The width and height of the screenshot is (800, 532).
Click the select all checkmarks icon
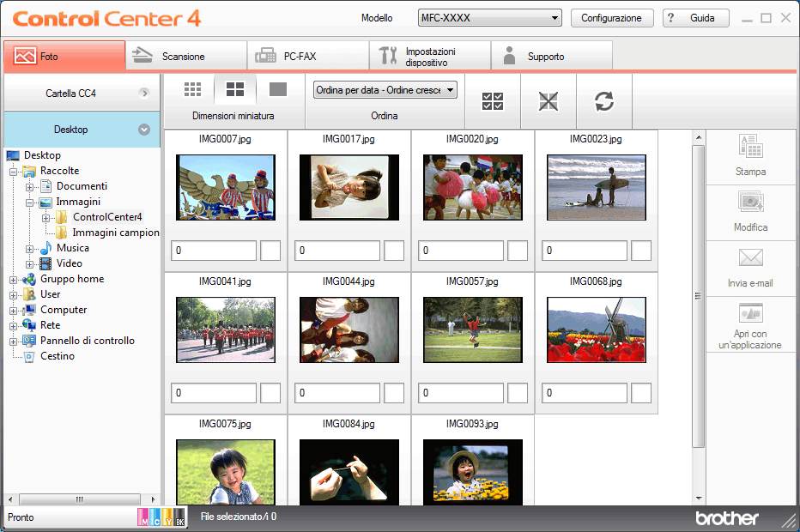493,101
